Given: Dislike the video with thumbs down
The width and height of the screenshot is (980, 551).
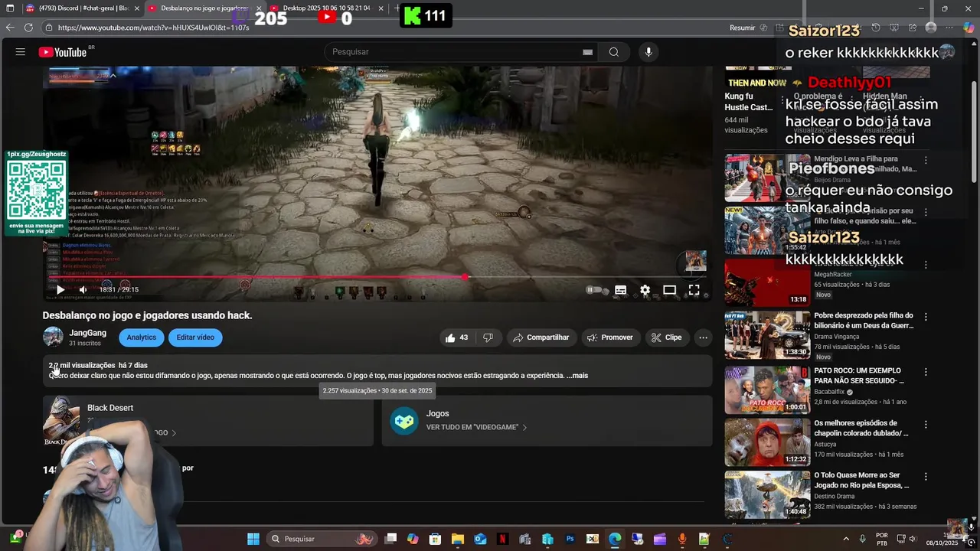Looking at the screenshot, I should [488, 337].
